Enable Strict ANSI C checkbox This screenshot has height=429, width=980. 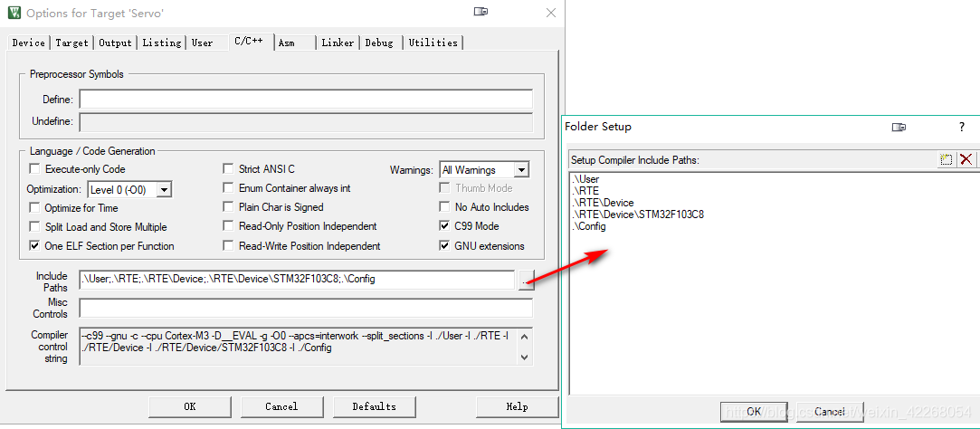tap(228, 169)
